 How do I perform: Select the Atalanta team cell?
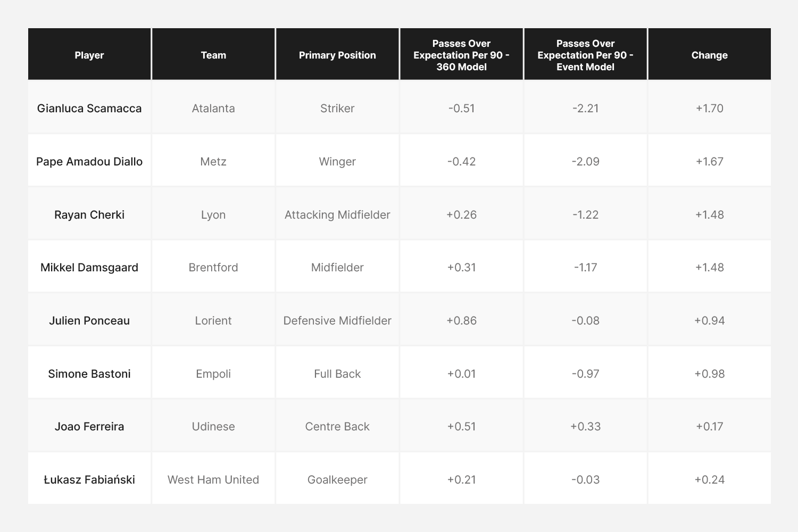tap(213, 108)
